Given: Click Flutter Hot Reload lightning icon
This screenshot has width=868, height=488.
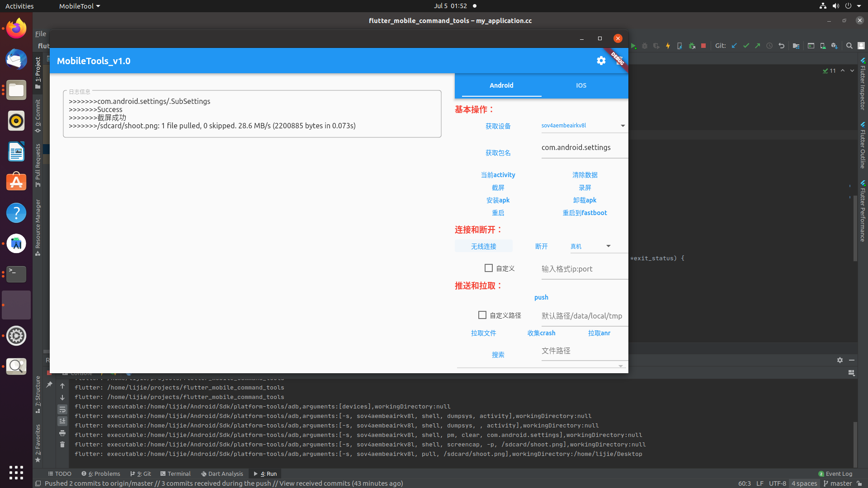Looking at the screenshot, I should tap(668, 46).
